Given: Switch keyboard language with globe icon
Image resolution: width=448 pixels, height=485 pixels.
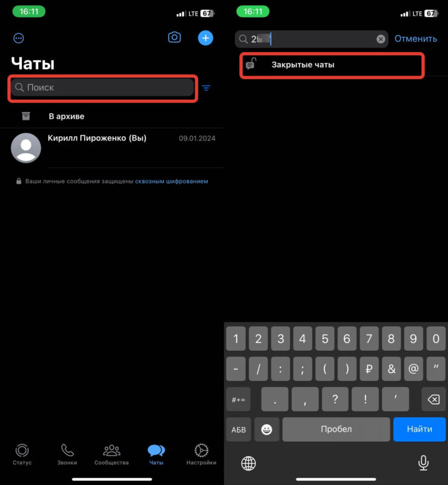Looking at the screenshot, I should coord(248,463).
